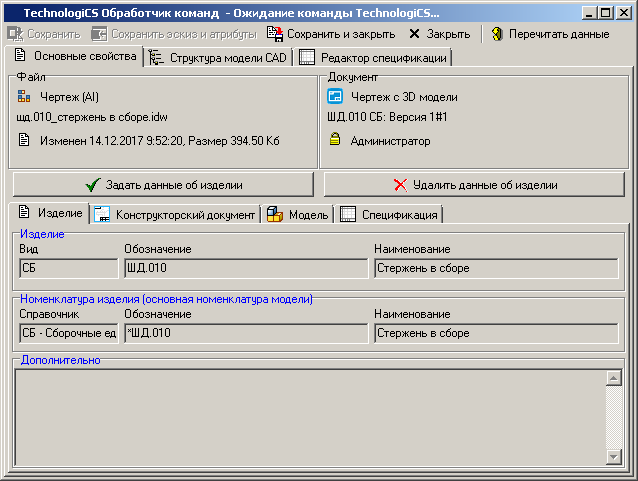Select the Конструкторский документ tab

[x=176, y=215]
